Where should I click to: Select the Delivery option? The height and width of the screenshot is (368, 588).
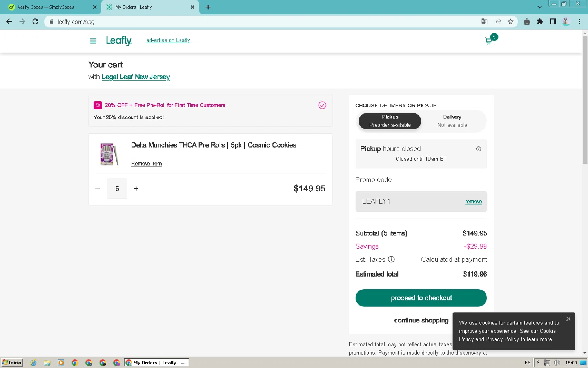tap(452, 121)
